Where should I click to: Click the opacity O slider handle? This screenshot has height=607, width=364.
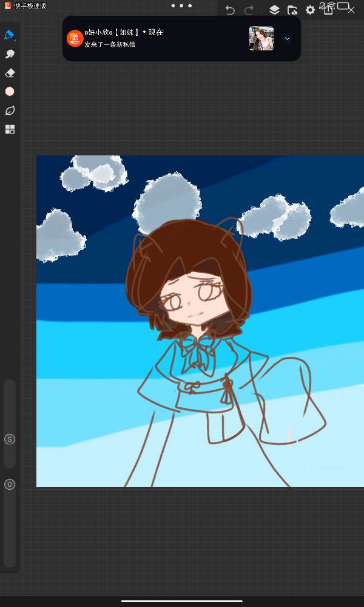click(10, 484)
